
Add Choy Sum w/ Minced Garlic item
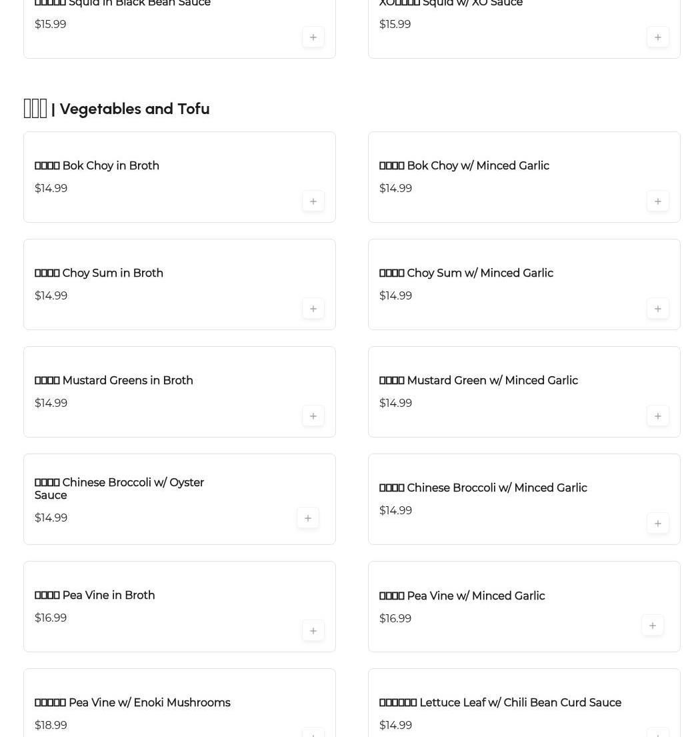[x=658, y=309]
